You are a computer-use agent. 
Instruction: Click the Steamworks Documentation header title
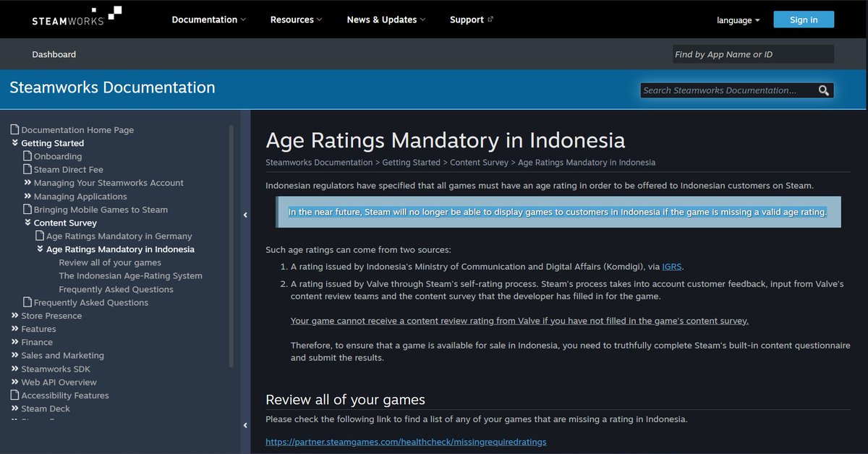112,87
